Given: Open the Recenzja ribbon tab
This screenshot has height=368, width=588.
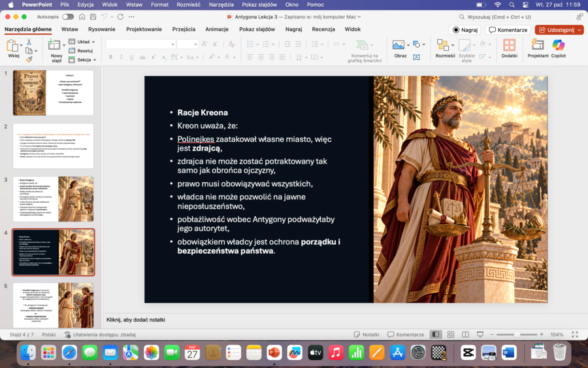Looking at the screenshot, I should pyautogui.click(x=323, y=29).
